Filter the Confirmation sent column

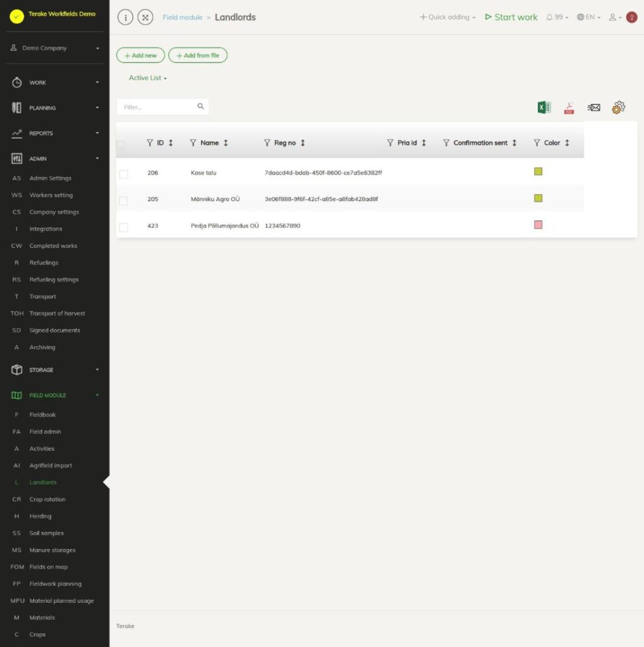(x=446, y=143)
